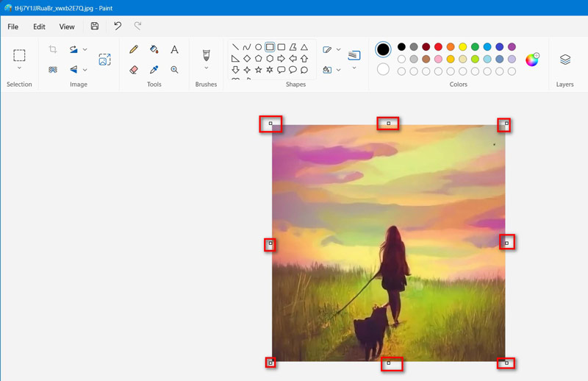Choose the Six-point star shape
Viewport: 588px width, 381px height.
270,70
